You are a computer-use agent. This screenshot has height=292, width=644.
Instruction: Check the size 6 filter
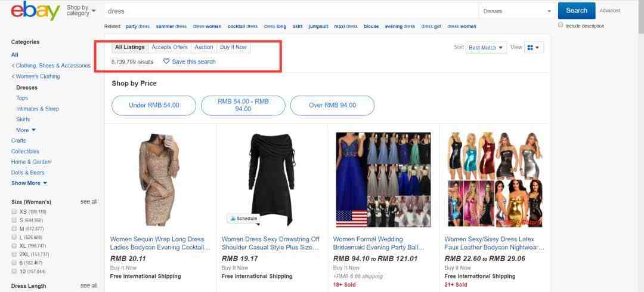pos(14,263)
